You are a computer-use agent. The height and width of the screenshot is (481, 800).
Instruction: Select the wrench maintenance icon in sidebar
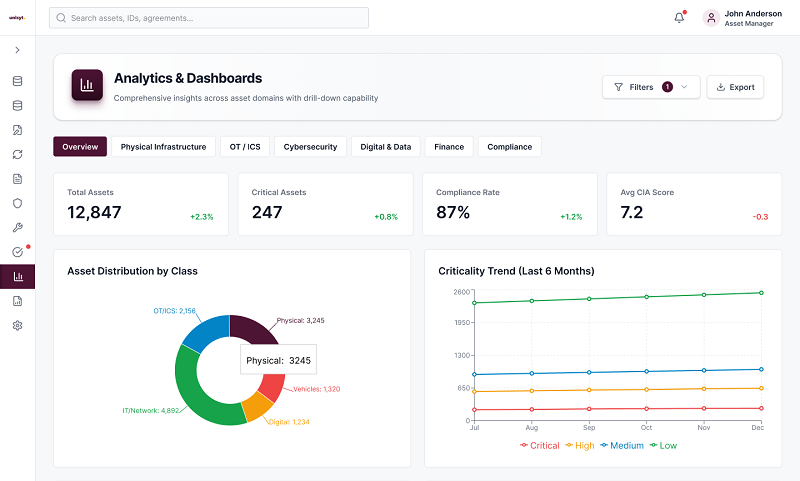point(17,228)
